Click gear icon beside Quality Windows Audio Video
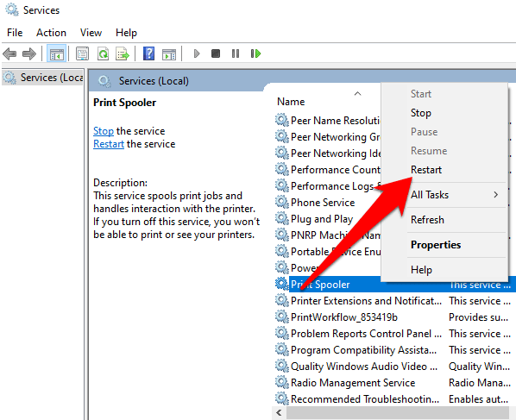The height and width of the screenshot is (420, 516). pyautogui.click(x=281, y=366)
